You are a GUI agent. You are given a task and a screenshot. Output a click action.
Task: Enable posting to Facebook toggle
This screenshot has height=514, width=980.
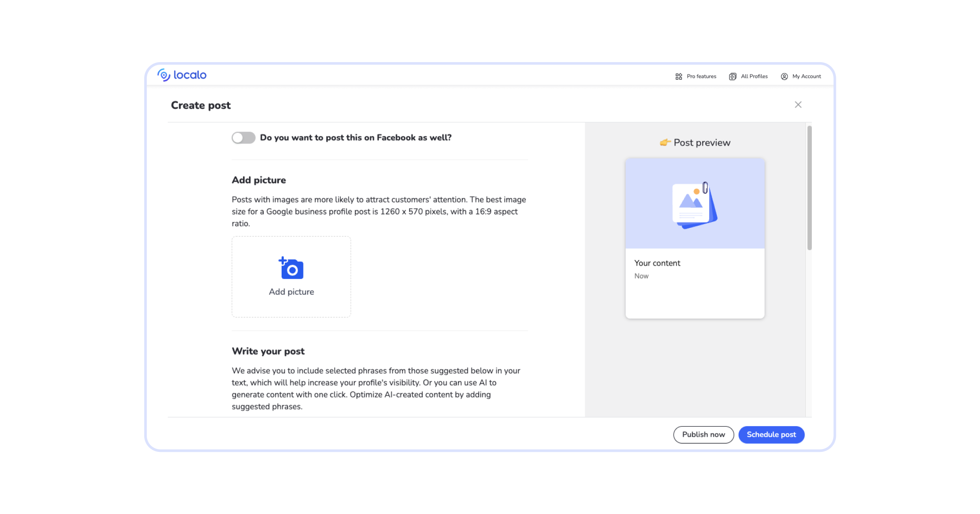click(244, 138)
